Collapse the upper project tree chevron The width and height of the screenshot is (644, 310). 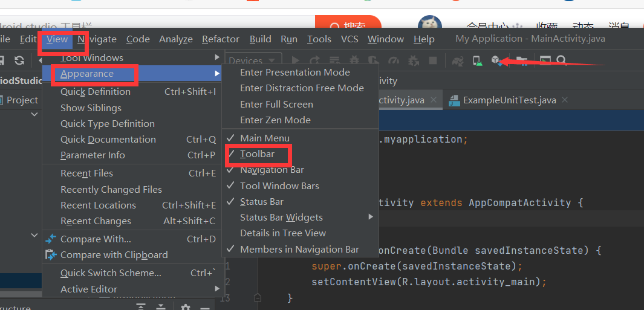coord(34,114)
